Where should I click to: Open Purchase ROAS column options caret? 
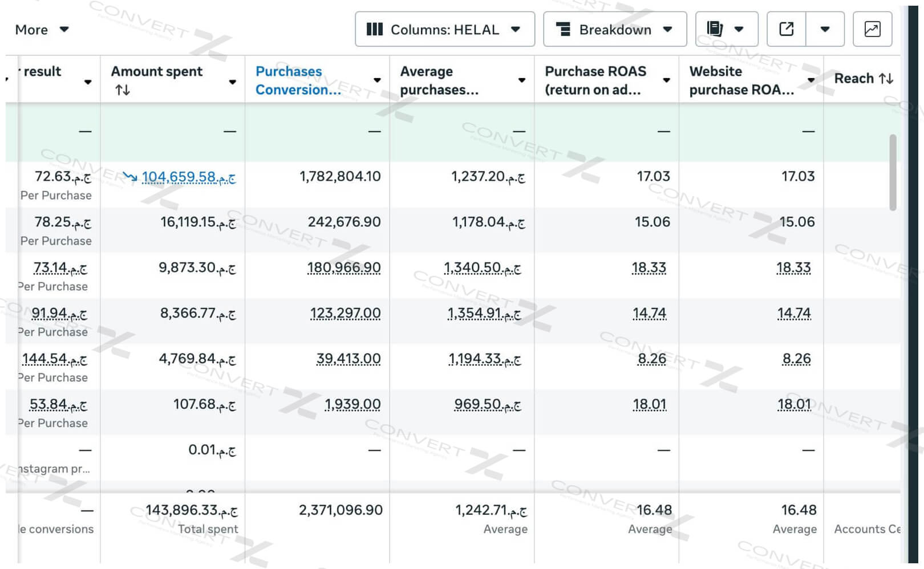click(666, 80)
